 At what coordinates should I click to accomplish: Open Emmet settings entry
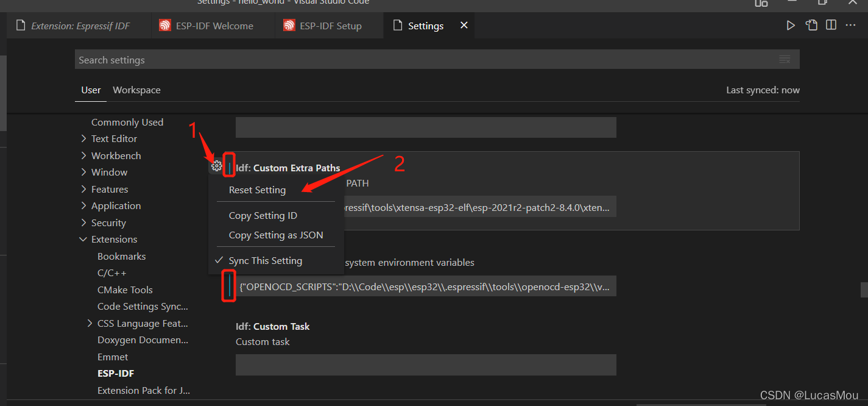point(113,357)
